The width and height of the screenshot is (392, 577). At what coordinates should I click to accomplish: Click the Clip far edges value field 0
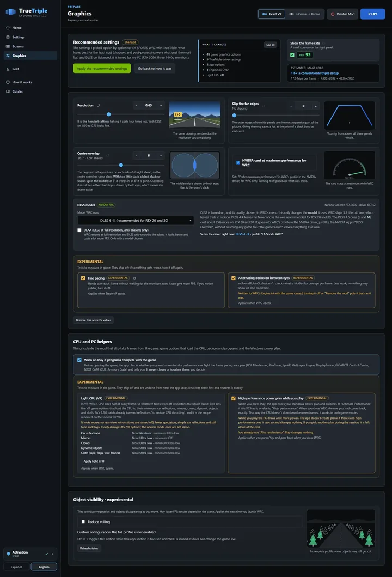(303, 106)
